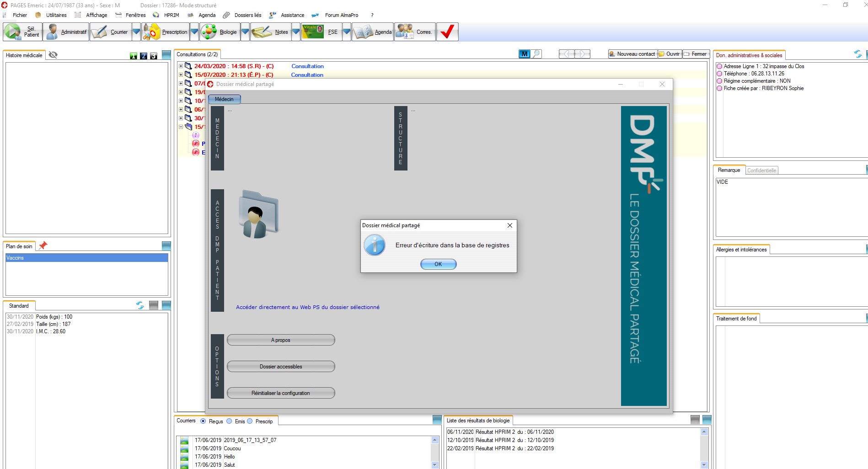Open the Utilitaires menu
Viewport: 868px width, 469px height.
pos(56,15)
